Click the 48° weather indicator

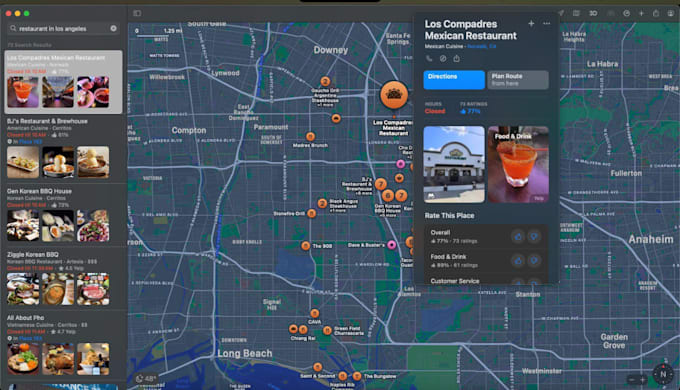(x=146, y=378)
